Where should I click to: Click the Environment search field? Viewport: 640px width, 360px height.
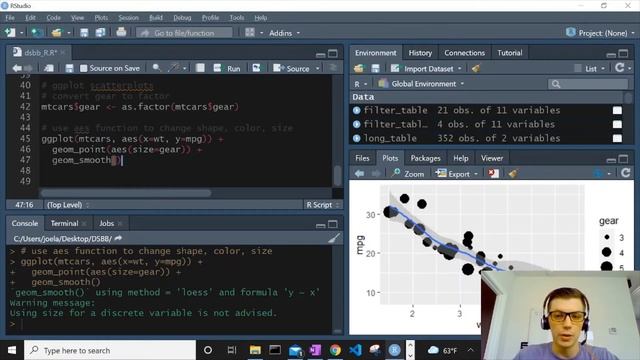click(588, 84)
